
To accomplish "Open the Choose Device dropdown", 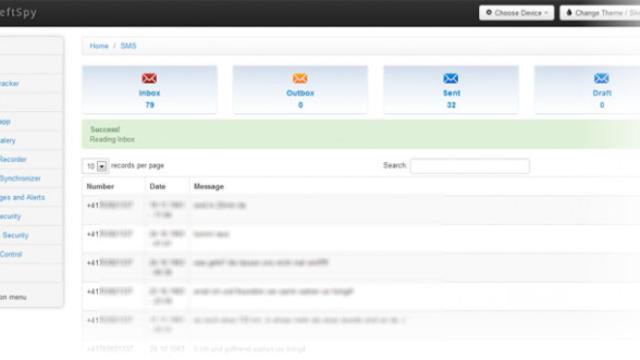I will [516, 13].
